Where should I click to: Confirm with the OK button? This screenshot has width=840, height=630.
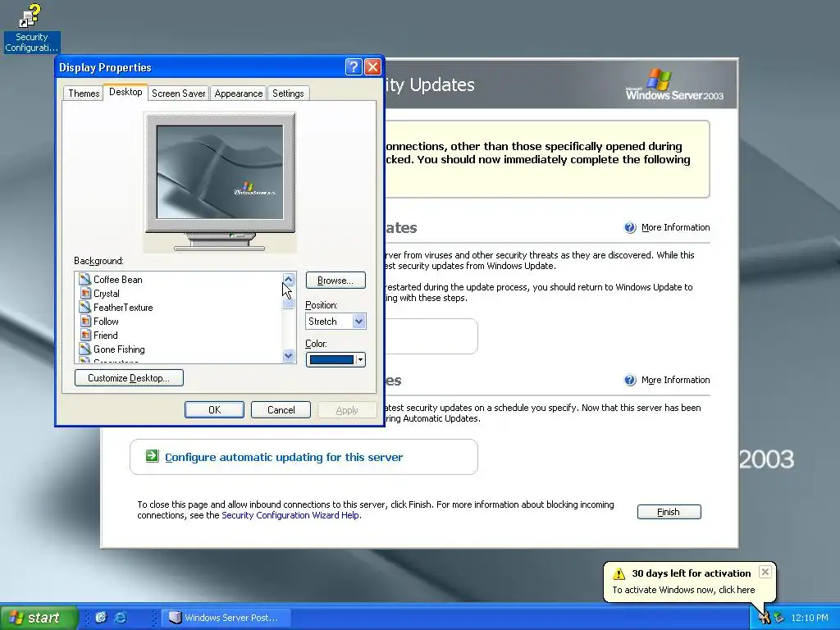click(214, 410)
